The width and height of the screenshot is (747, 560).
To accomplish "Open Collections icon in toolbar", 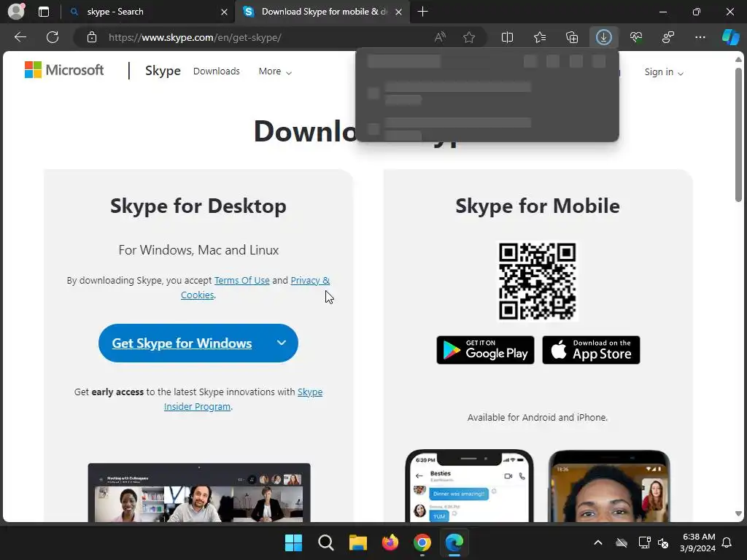I will pyautogui.click(x=572, y=37).
